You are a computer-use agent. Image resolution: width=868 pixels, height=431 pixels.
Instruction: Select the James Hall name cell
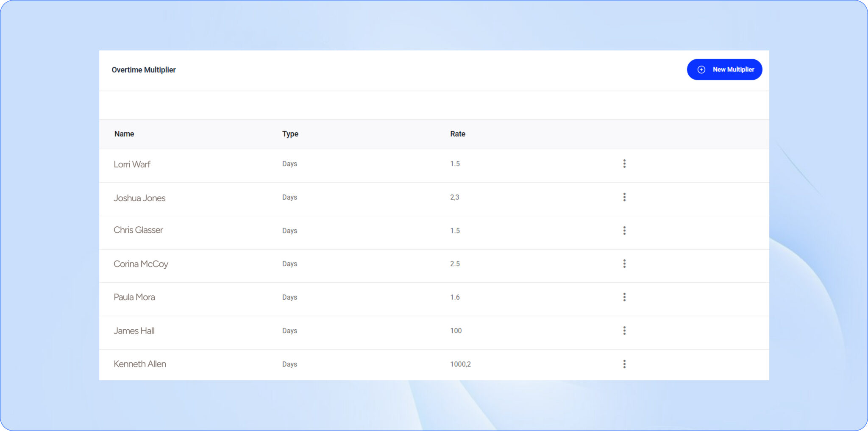click(x=134, y=331)
